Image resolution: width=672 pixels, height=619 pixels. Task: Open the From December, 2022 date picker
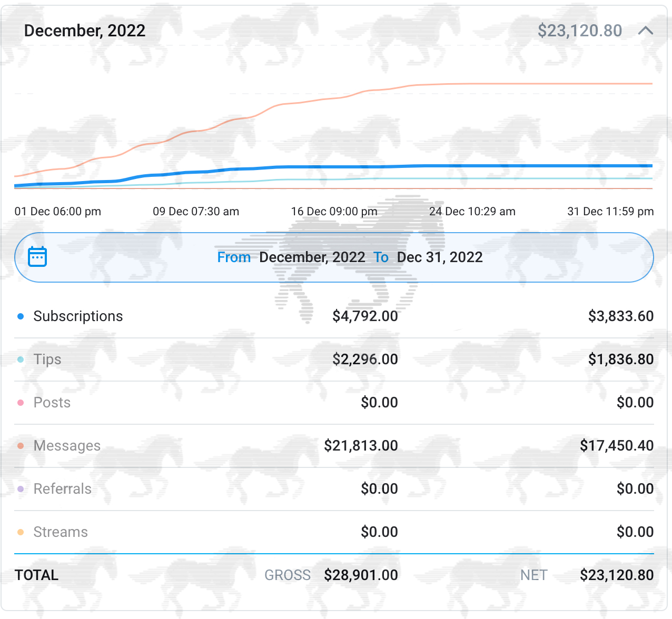pos(291,257)
